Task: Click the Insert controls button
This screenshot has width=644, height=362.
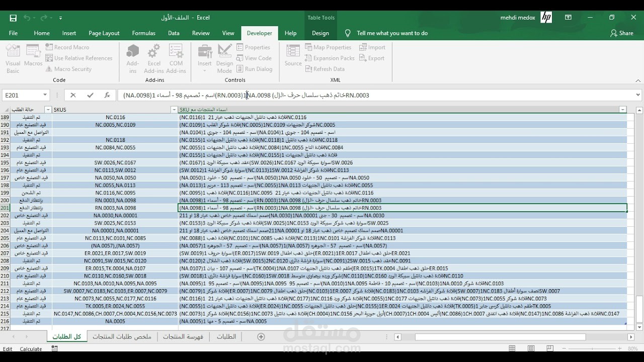Action: (205, 59)
